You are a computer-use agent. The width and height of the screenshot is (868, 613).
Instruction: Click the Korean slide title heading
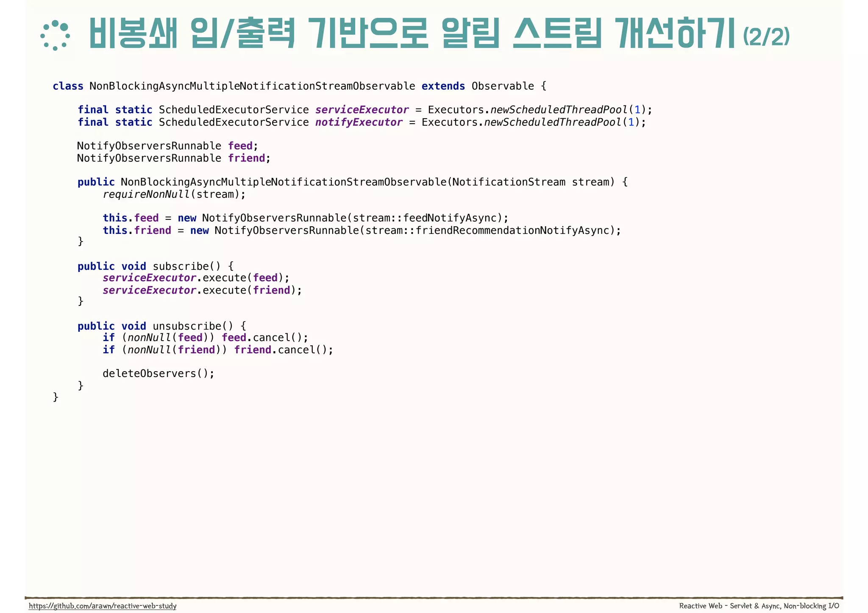412,33
